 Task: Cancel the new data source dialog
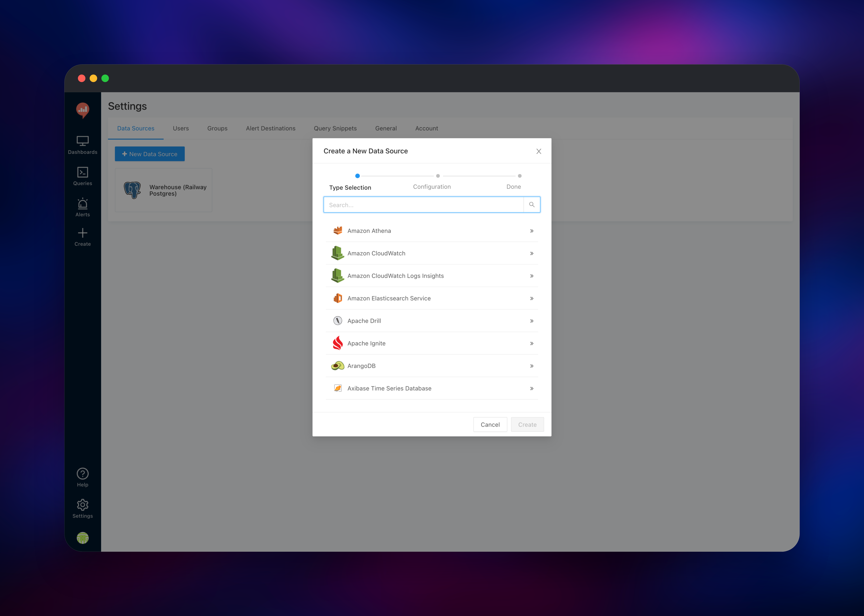click(x=490, y=424)
